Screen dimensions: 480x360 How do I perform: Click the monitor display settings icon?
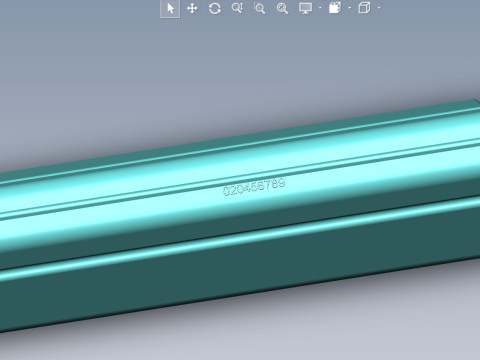point(306,8)
